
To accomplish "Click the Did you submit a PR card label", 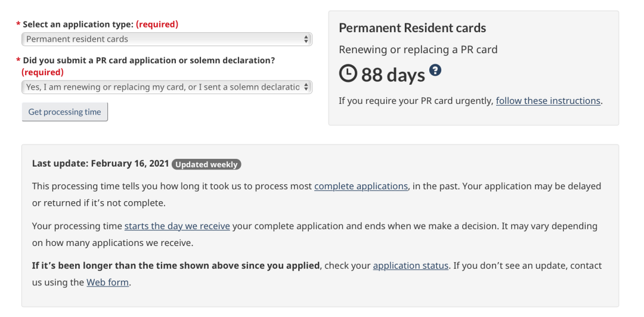I will (148, 61).
